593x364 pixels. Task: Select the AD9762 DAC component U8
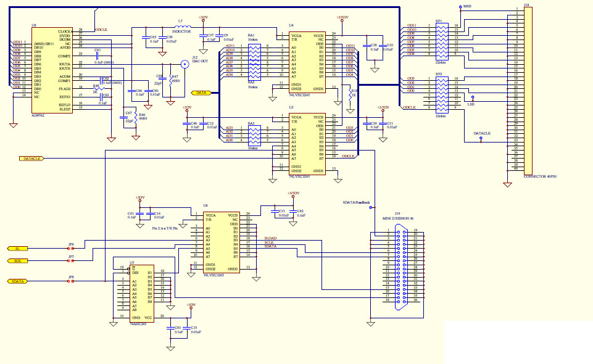pyautogui.click(x=52, y=68)
